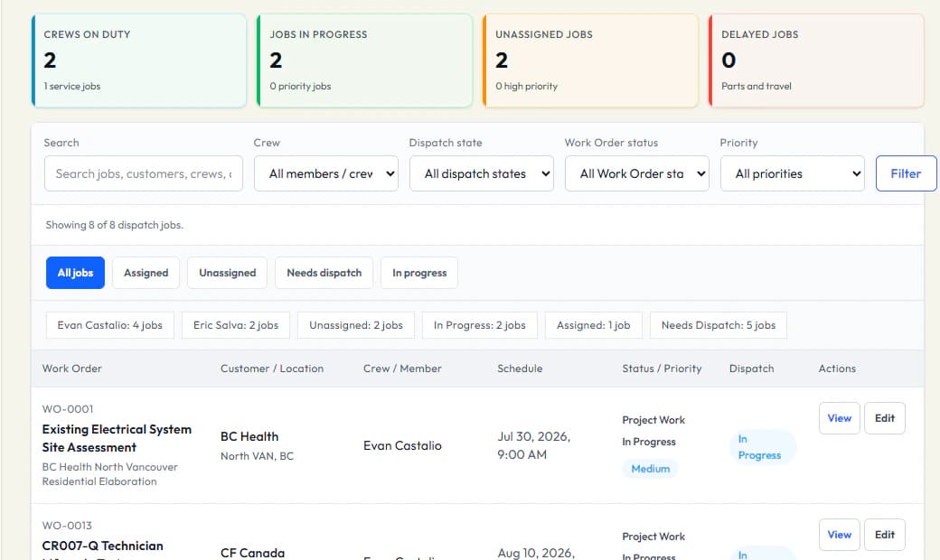Switch to the Assigned tab
This screenshot has width=940, height=560.
tap(146, 273)
